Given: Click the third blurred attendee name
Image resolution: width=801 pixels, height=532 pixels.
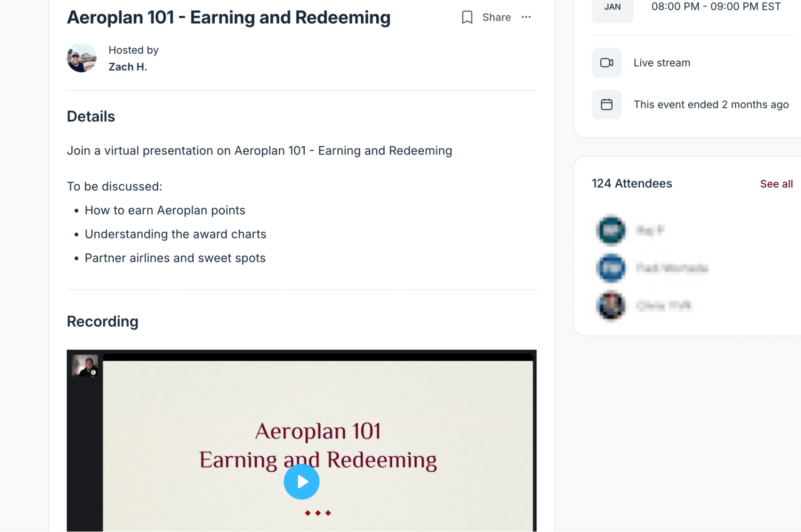Looking at the screenshot, I should [664, 306].
